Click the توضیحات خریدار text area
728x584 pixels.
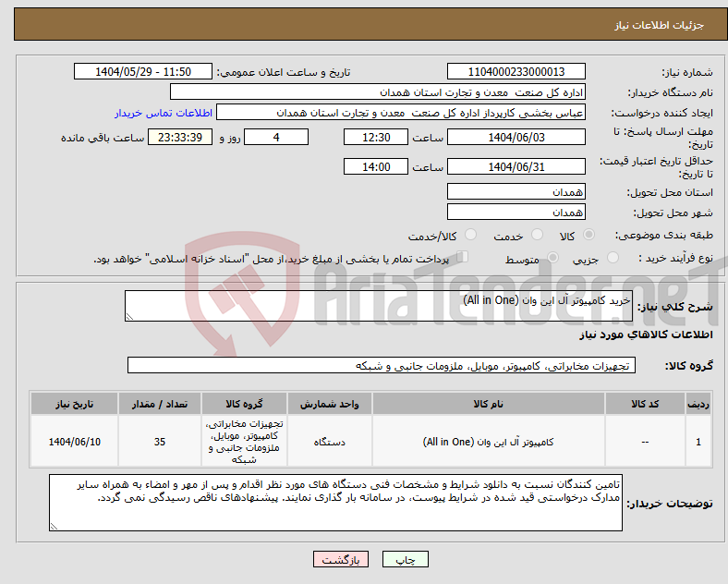click(335, 503)
